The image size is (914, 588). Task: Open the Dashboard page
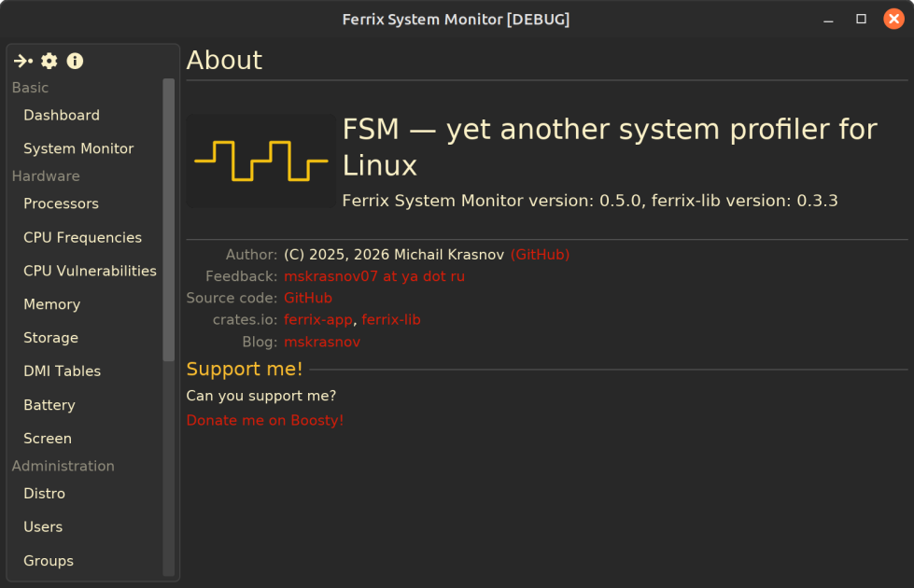62,116
